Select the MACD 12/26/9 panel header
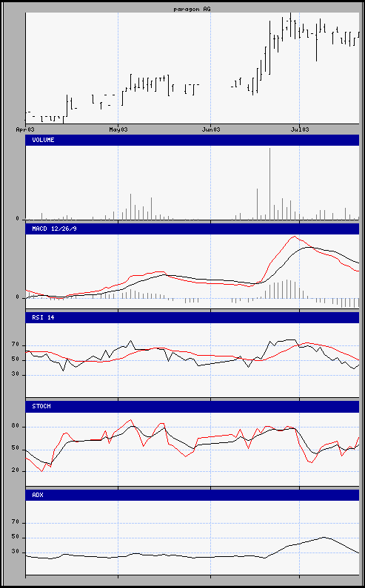Viewport: 365px width, 588px height. click(x=192, y=229)
